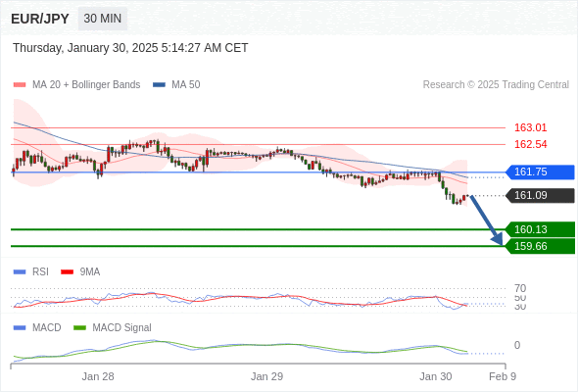Click the blue MA 50 legend swatch

[x=160, y=85]
